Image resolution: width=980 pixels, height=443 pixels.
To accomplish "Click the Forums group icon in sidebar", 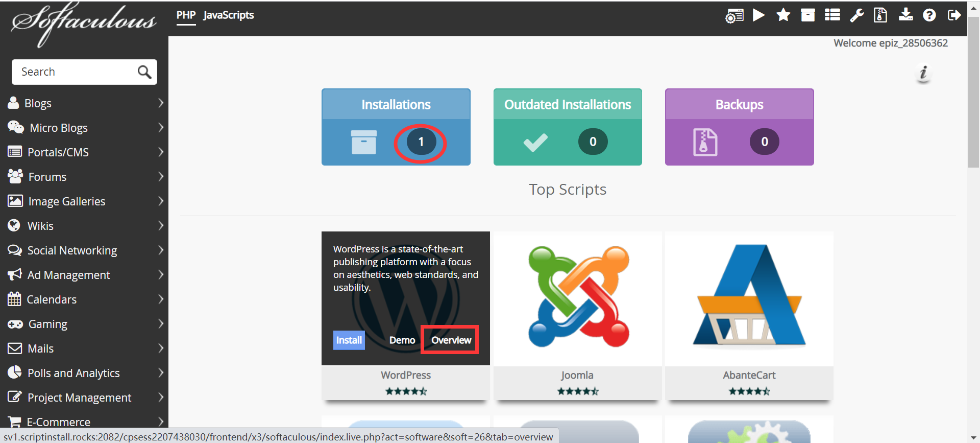I will (x=15, y=176).
